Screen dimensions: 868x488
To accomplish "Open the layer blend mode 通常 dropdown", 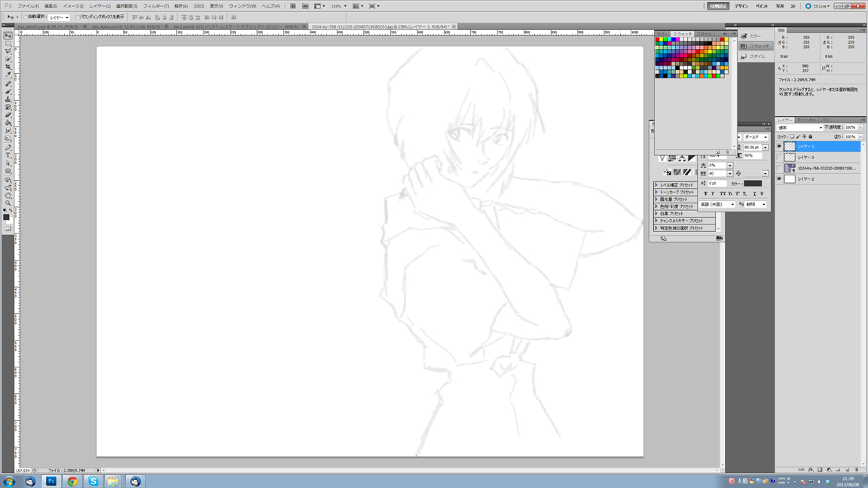I will [x=799, y=127].
